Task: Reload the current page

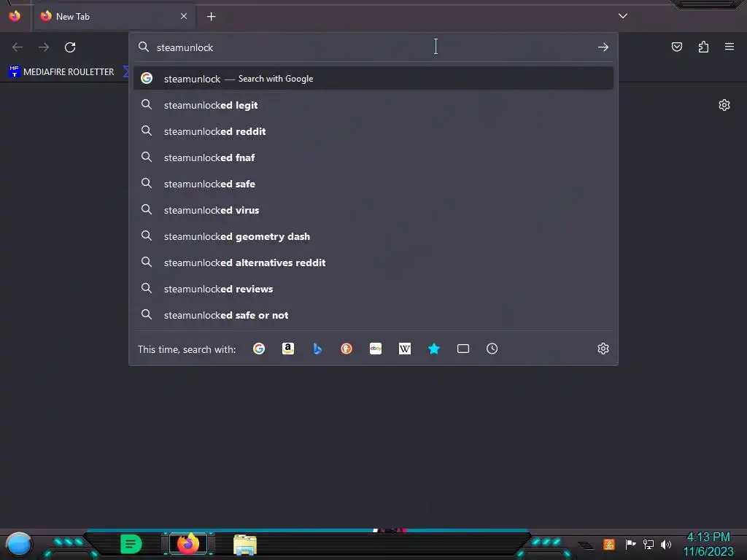Action: tap(70, 47)
